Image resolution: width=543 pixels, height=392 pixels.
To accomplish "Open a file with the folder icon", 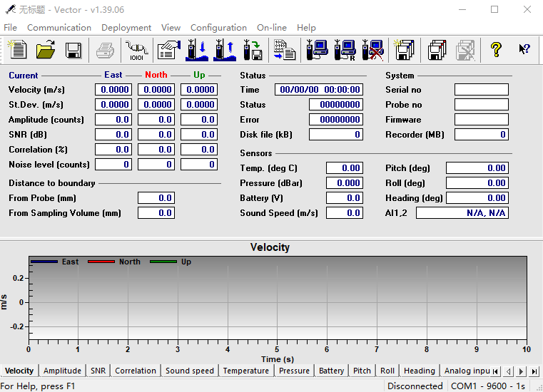I will pyautogui.click(x=46, y=50).
